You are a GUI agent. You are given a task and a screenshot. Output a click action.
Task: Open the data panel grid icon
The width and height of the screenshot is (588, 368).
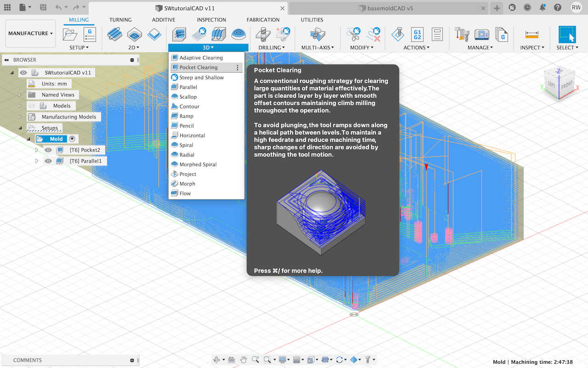[7, 7]
